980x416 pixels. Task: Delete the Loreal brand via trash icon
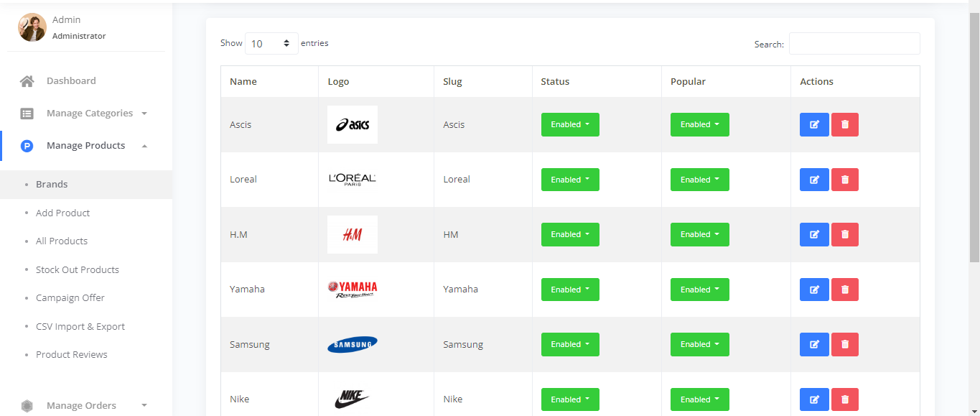844,180
